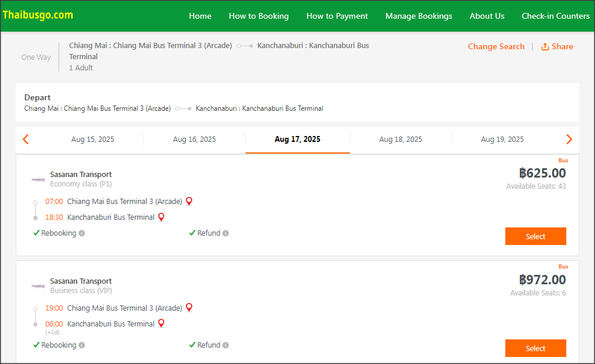
Task: Click map pin beside 18:30 Kanchanaburi arrival
Action: pyautogui.click(x=161, y=217)
